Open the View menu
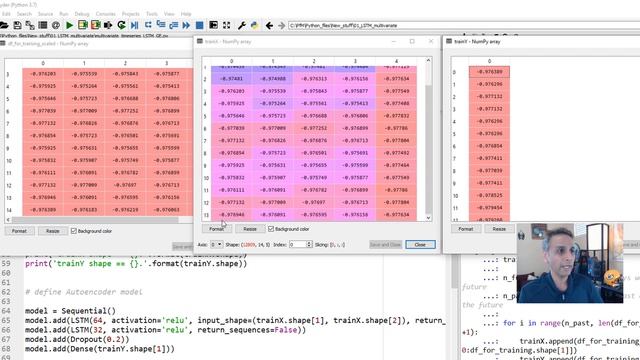The image size is (640, 360). tap(169, 14)
